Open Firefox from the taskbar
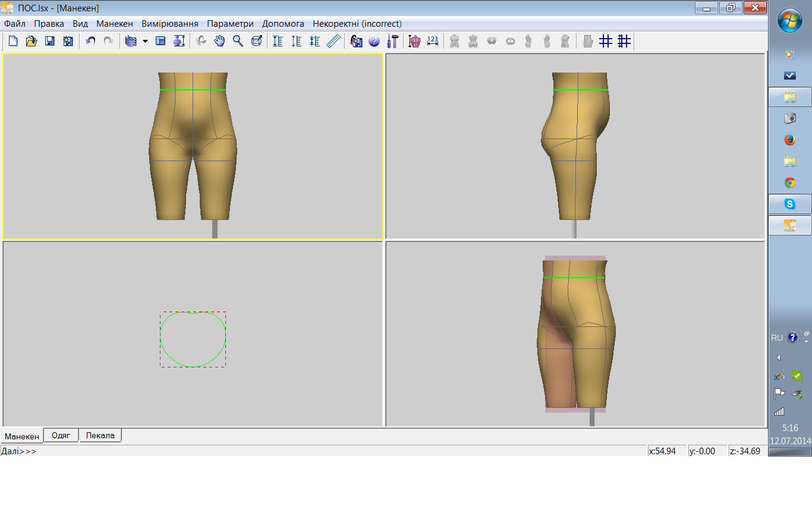Image resolution: width=812 pixels, height=522 pixels. (789, 140)
